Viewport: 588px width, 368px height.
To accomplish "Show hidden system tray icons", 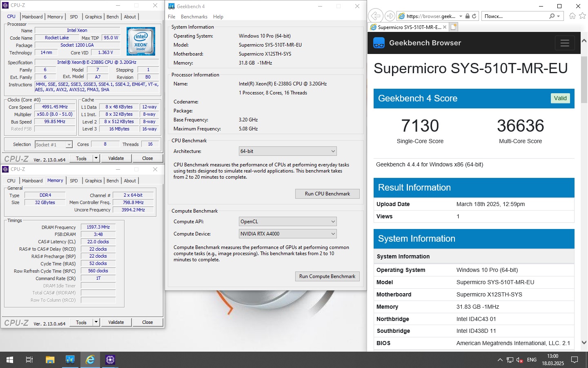I will (500, 360).
